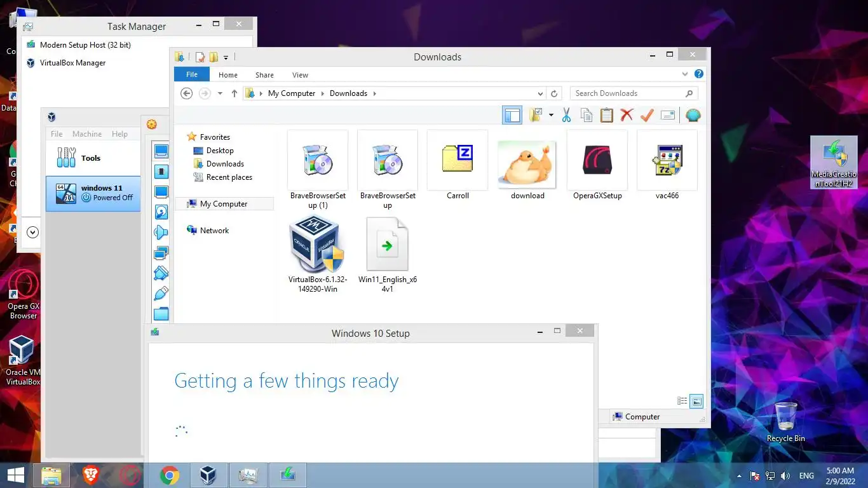Screen dimensions: 868x488
Task: Click the Storage disk icon in VirtualBox details
Action: pos(161,212)
